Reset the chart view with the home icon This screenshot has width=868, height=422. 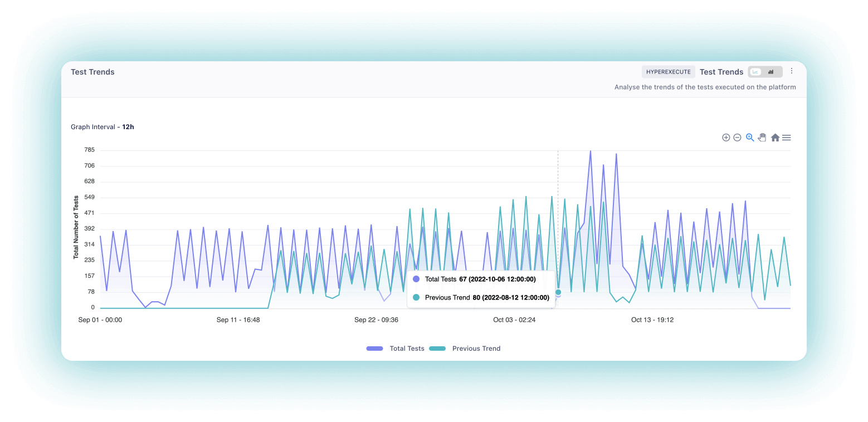pyautogui.click(x=775, y=138)
